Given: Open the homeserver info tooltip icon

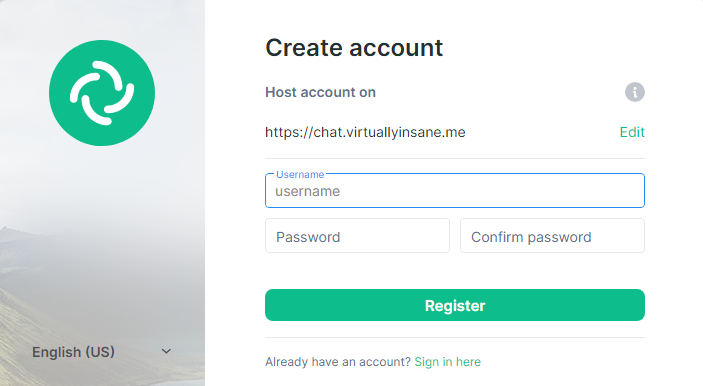Looking at the screenshot, I should pyautogui.click(x=634, y=92).
